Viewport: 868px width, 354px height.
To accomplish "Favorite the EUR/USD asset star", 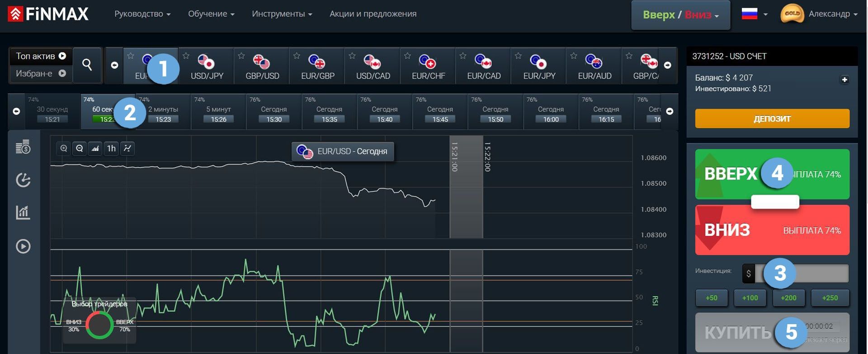I will [x=131, y=56].
